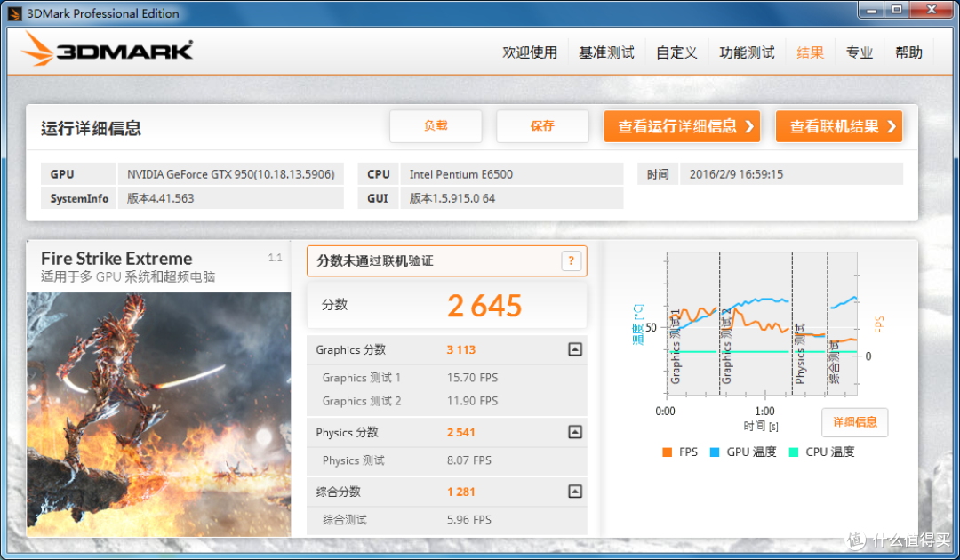Click the green CPU 温度 legend swatch
The height and width of the screenshot is (560, 960).
pos(794,452)
